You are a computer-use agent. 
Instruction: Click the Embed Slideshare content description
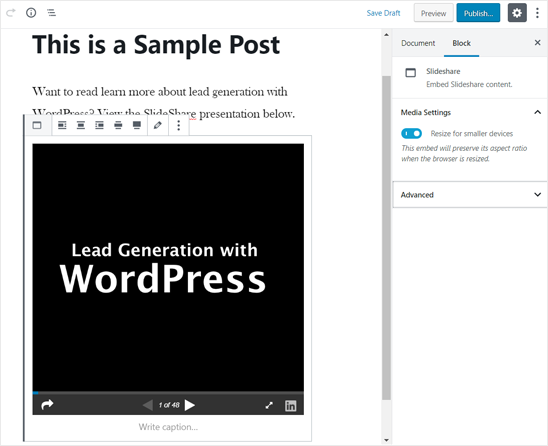point(469,84)
